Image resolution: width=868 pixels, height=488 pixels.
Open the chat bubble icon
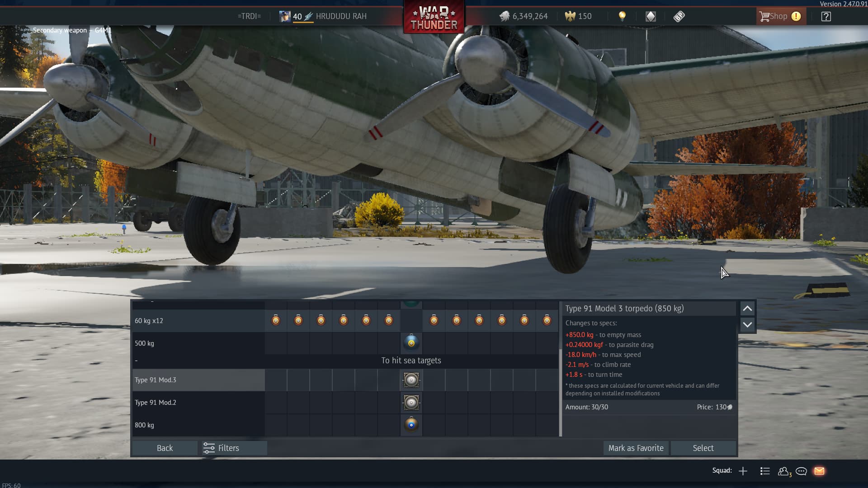pyautogui.click(x=802, y=471)
